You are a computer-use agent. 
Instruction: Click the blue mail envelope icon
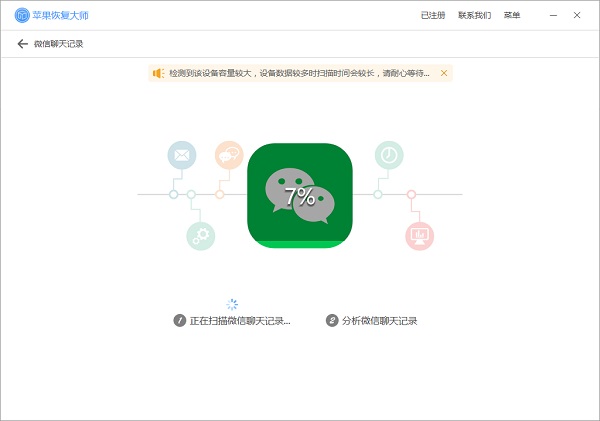(182, 155)
